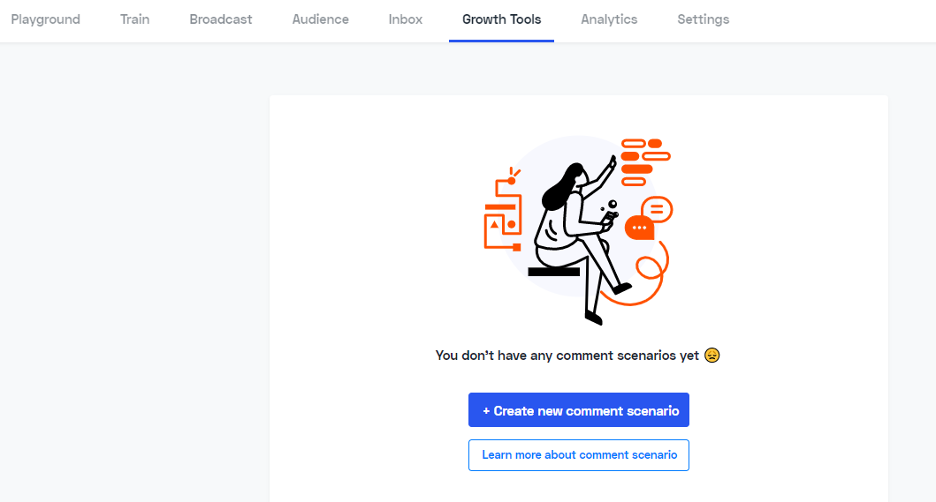Screen dimensions: 936x502
Task: Click Create new comment scenario button
Action: pos(578,410)
